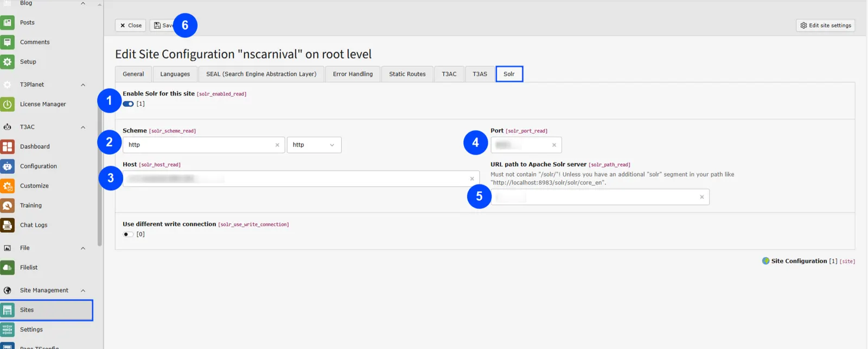
Task: Switch to the General tab
Action: tap(133, 74)
